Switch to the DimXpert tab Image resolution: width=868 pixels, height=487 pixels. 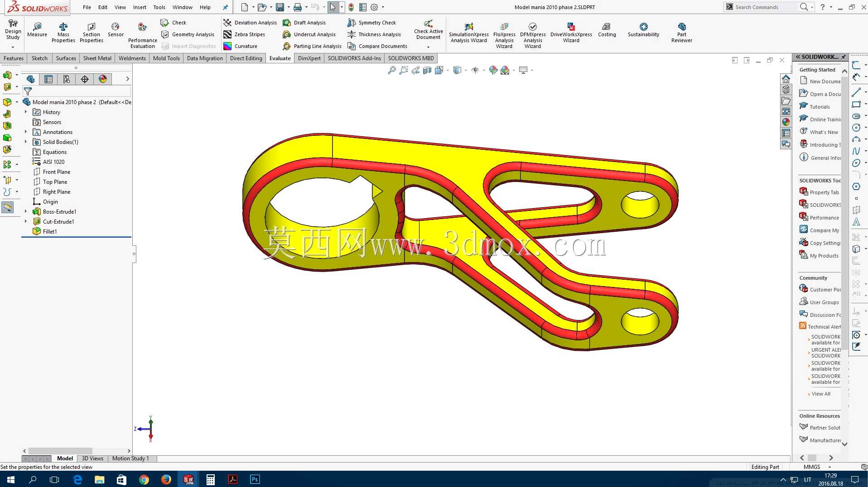tap(309, 58)
